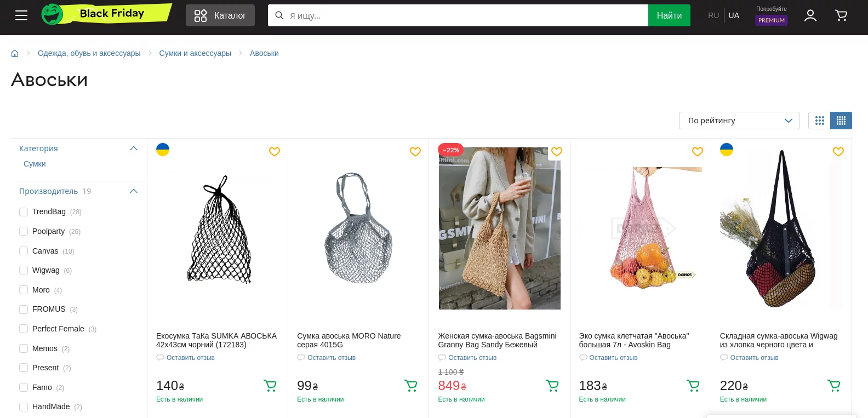
Task: Open the sort by rating dropdown
Action: pos(739,121)
